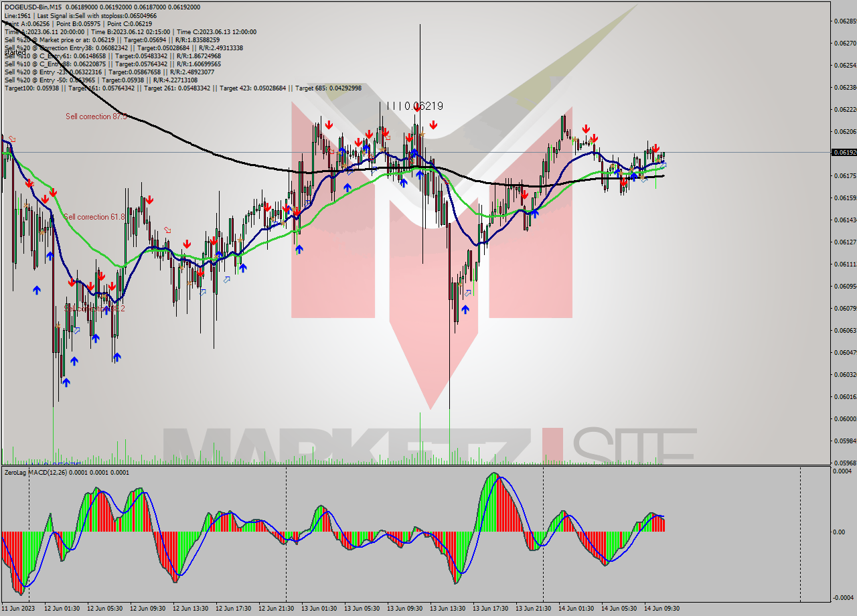The height and width of the screenshot is (616, 857).
Task: Click the 'Sell correction 87.5' label
Action: point(96,117)
